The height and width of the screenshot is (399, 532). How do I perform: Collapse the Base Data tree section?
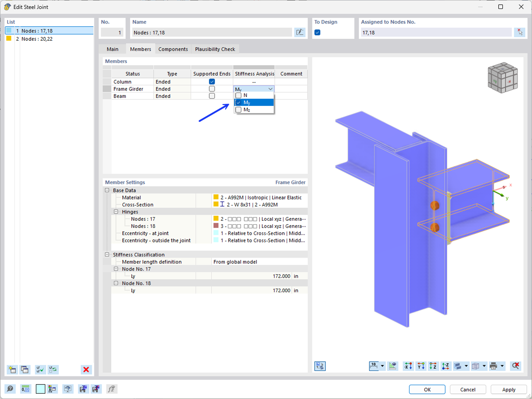pyautogui.click(x=107, y=190)
